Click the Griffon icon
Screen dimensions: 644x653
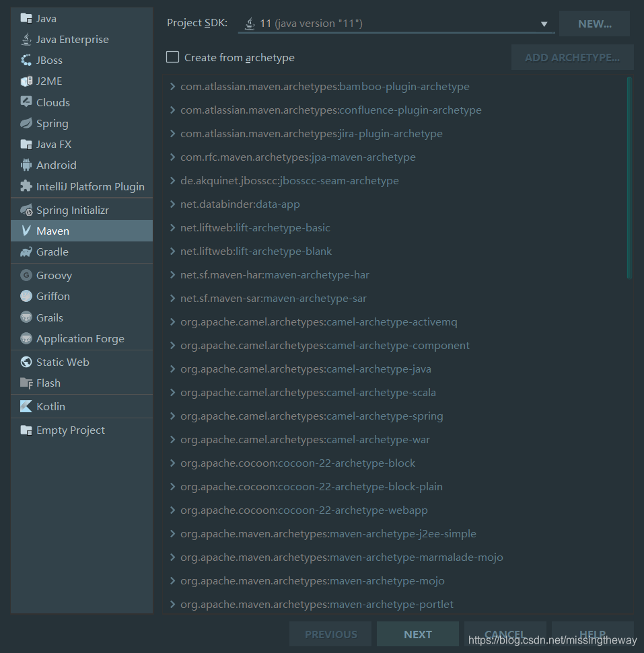(26, 296)
